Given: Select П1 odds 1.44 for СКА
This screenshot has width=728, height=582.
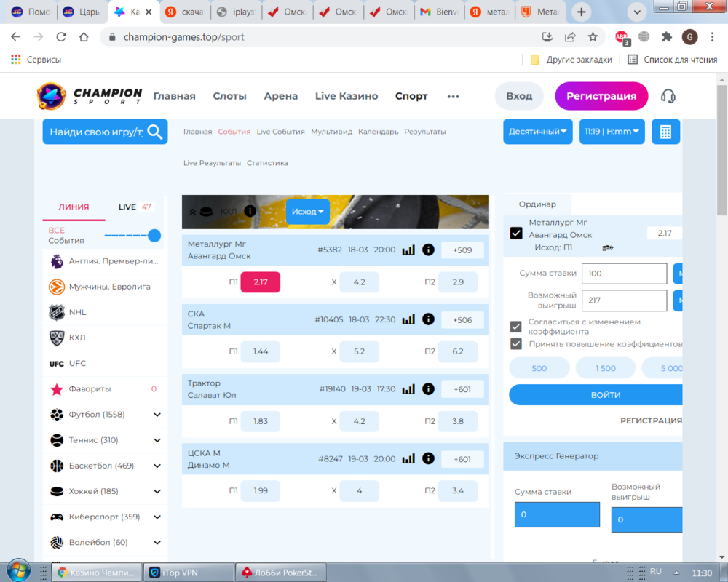Looking at the screenshot, I should click(261, 352).
